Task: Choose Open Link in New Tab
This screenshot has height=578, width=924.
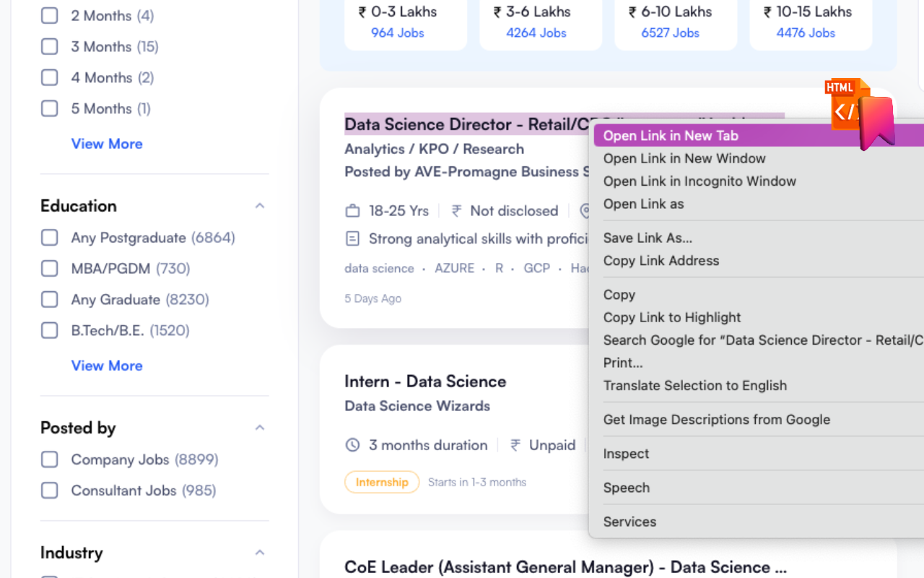Action: [x=671, y=136]
